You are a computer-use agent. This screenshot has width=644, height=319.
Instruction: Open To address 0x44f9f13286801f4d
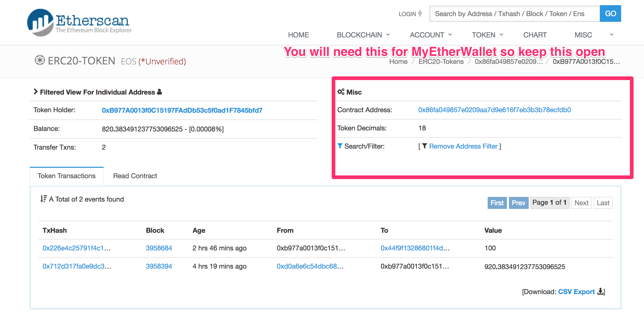tap(415, 248)
